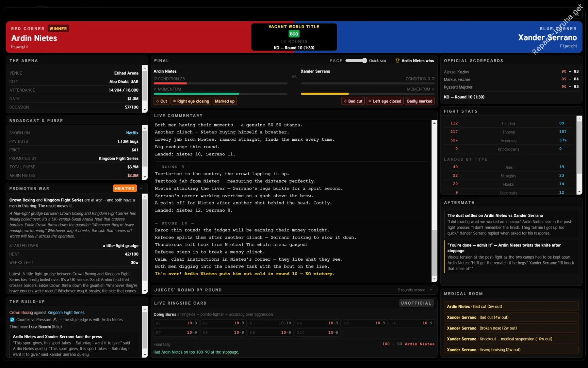Click Ardin's green momentum bar
This screenshot has width=588, height=368.
[196, 94]
